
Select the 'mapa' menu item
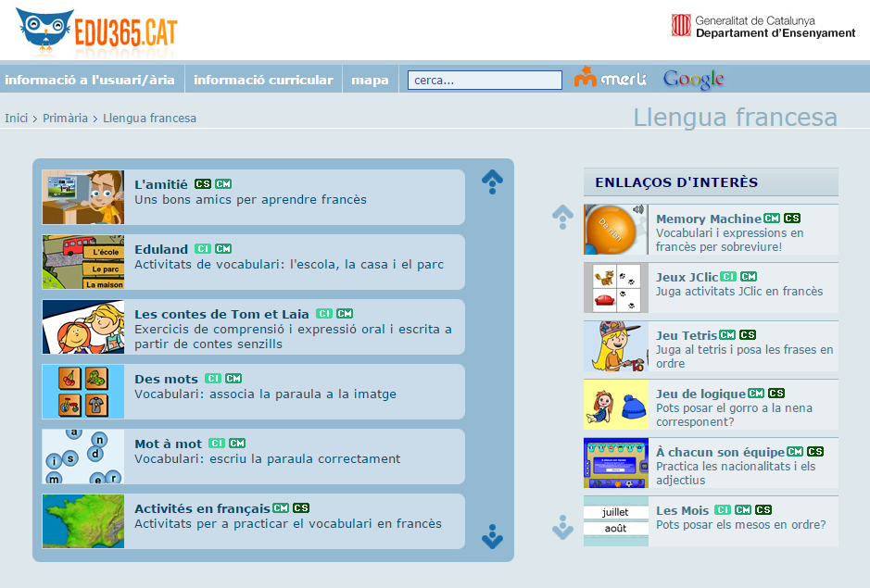[370, 80]
